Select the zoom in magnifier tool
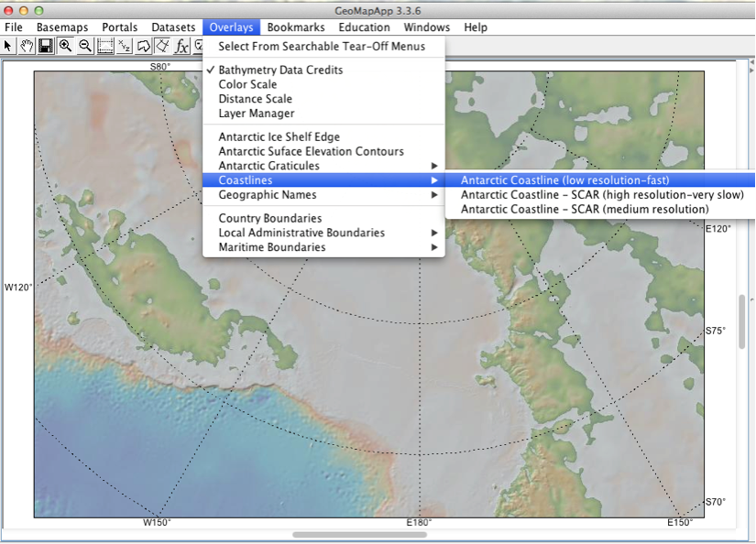 (66, 46)
